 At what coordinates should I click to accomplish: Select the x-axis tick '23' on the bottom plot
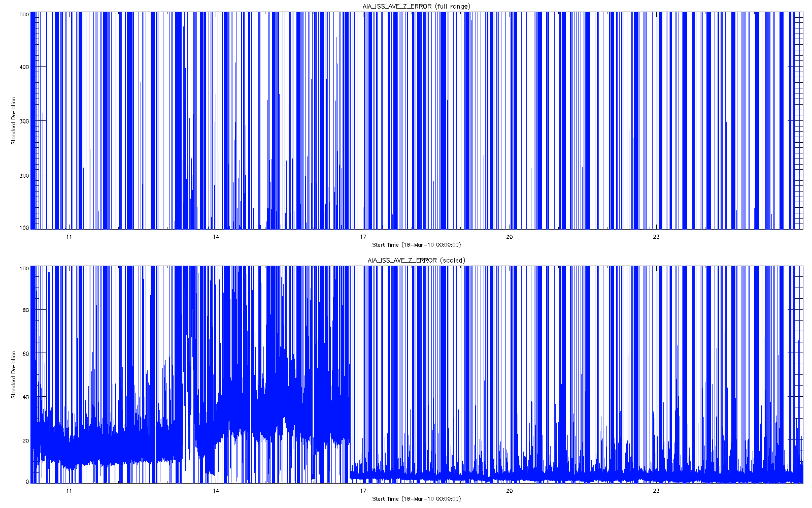[656, 491]
